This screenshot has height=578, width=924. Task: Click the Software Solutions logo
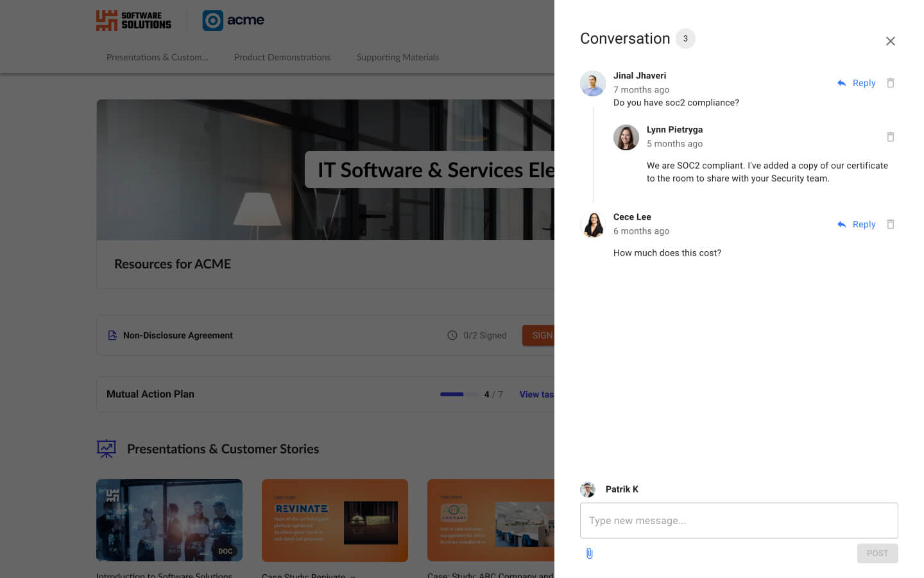[133, 21]
